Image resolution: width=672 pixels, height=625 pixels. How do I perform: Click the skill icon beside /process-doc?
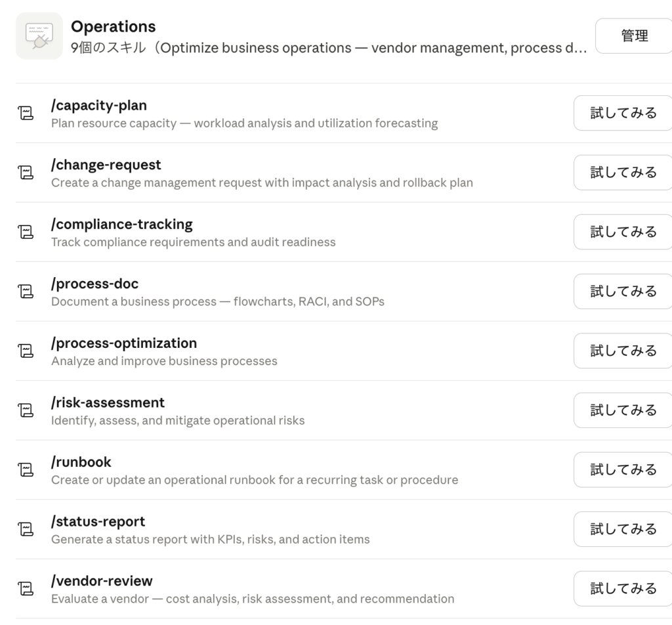[x=25, y=291]
